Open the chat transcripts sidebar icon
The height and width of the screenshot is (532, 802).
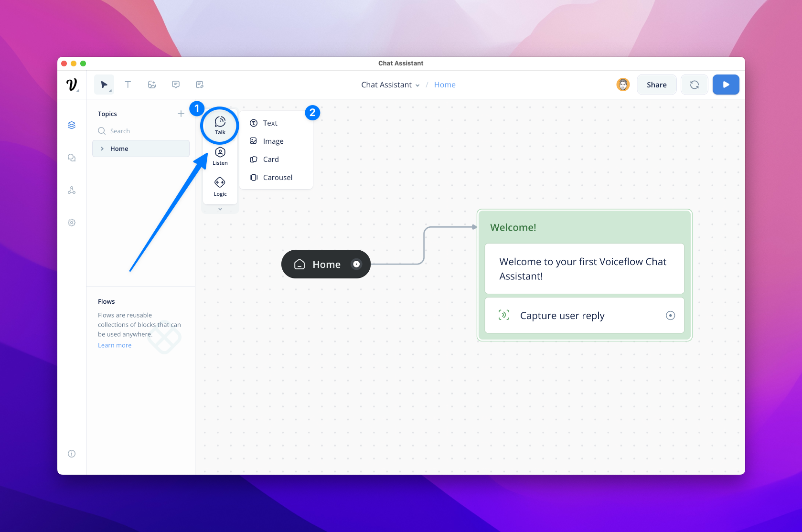point(72,158)
